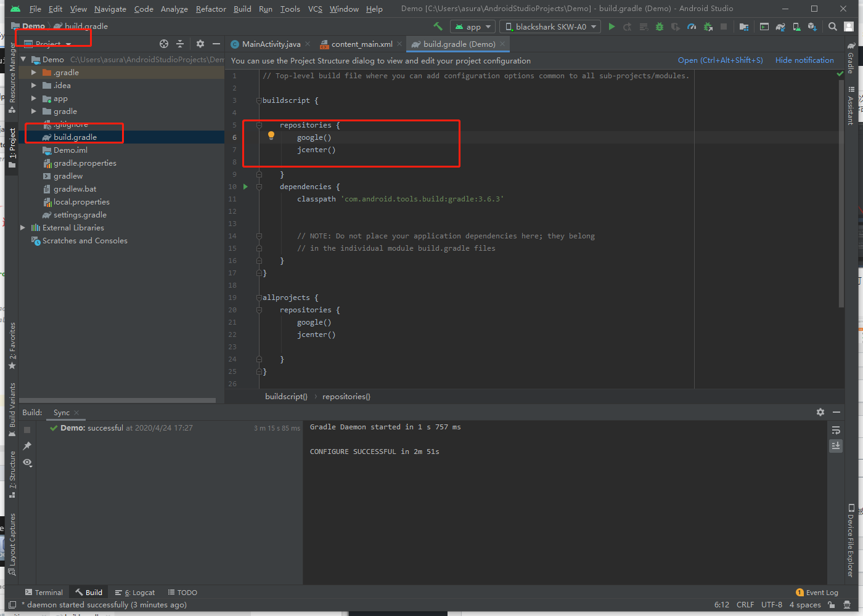
Task: Click the locate target icon in Project panel
Action: (164, 44)
